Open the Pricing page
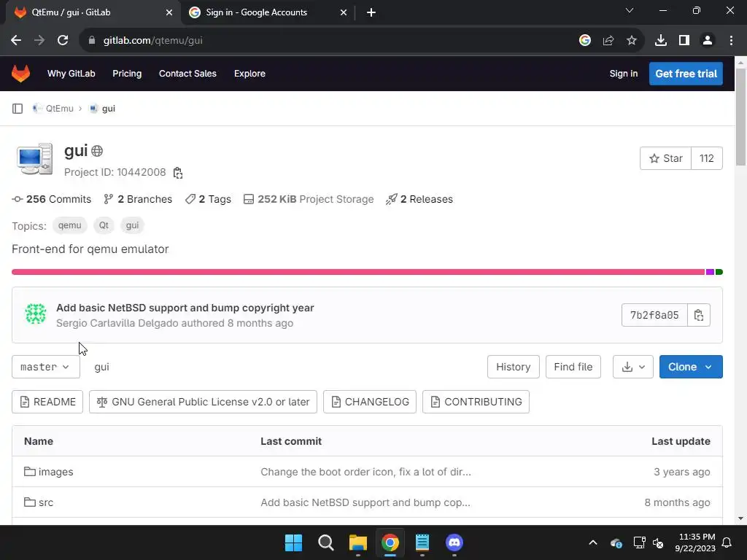Viewport: 747px width, 560px height. click(x=127, y=74)
